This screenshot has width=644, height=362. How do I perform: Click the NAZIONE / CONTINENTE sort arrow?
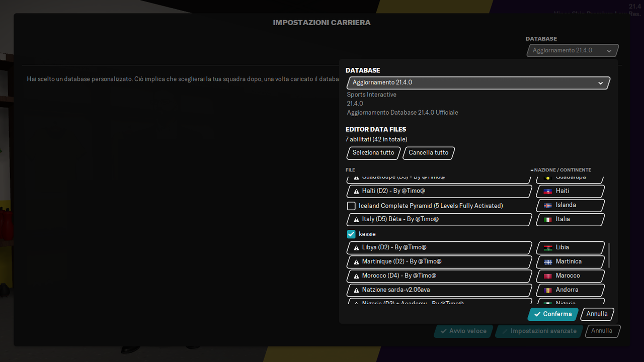(x=532, y=169)
